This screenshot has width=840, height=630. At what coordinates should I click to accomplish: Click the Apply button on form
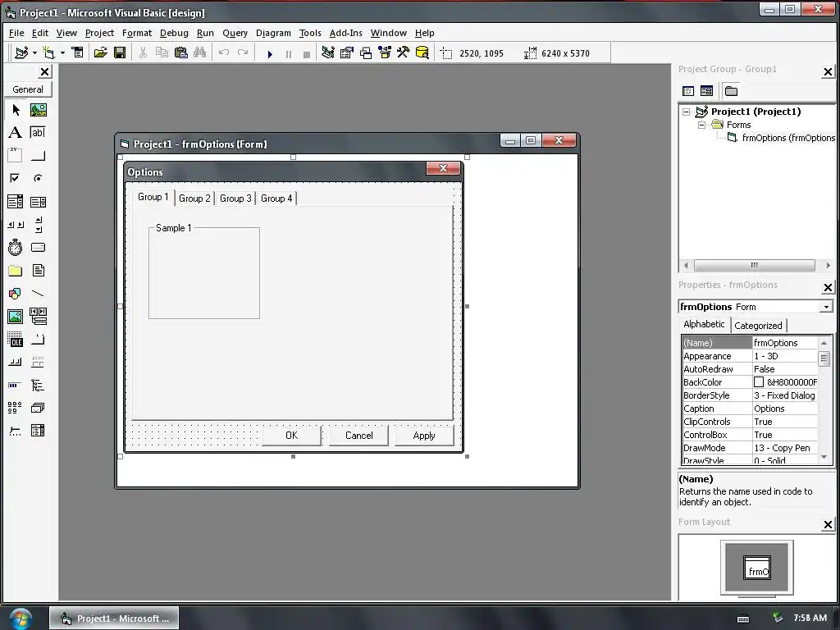pyautogui.click(x=424, y=436)
